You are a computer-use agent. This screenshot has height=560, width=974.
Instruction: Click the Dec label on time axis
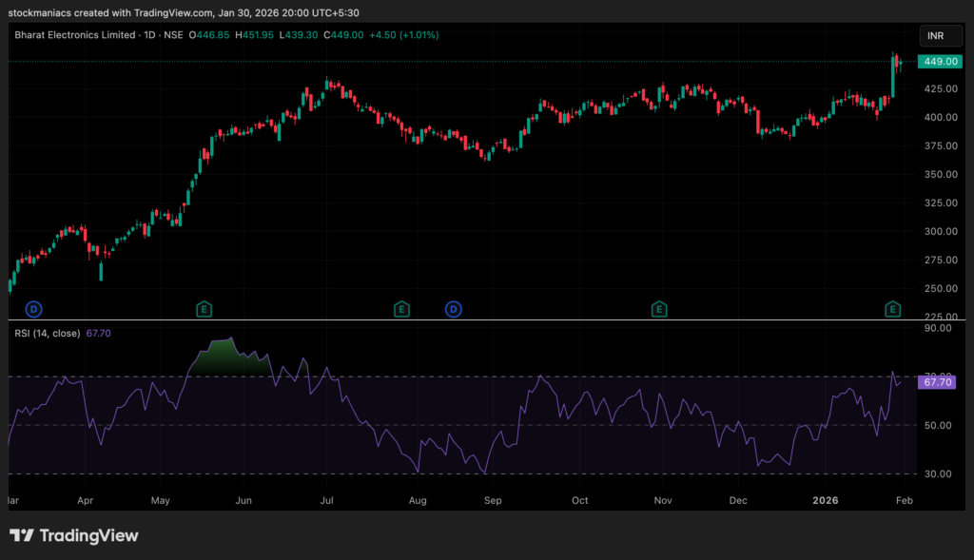coord(738,500)
